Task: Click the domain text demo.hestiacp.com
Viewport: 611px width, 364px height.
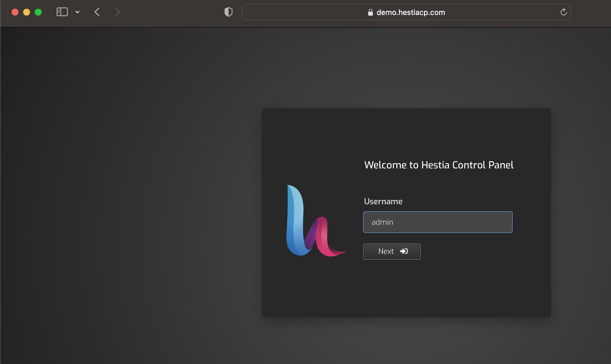Action: pyautogui.click(x=410, y=12)
